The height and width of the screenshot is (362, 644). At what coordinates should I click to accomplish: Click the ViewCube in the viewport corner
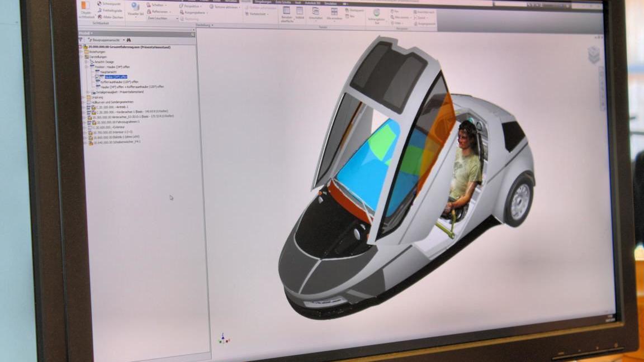coord(594,55)
